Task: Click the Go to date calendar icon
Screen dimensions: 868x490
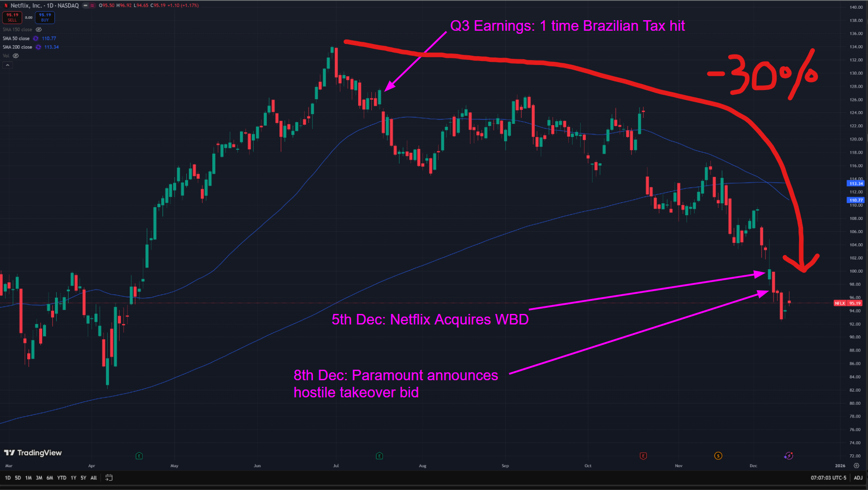Action: [109, 478]
